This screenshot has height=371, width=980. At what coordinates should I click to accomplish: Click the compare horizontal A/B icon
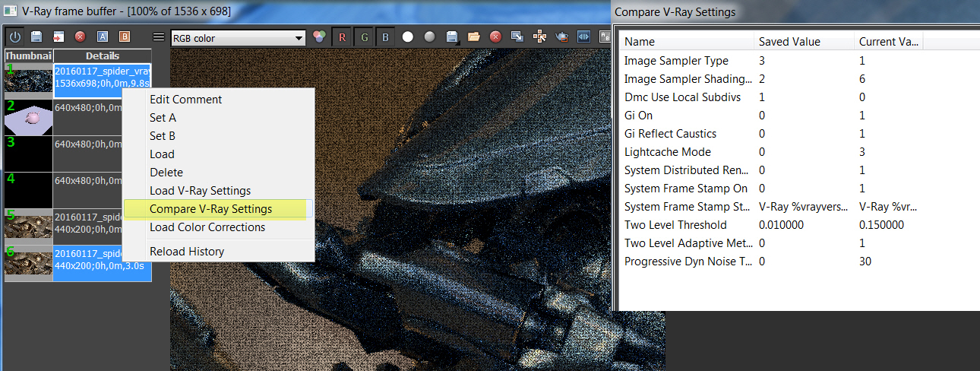[584, 36]
